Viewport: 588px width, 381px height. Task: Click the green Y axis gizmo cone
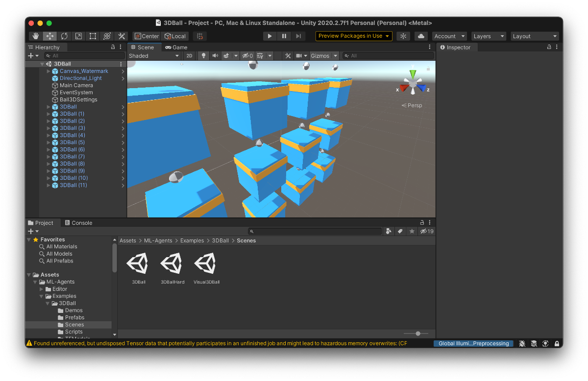(x=413, y=73)
